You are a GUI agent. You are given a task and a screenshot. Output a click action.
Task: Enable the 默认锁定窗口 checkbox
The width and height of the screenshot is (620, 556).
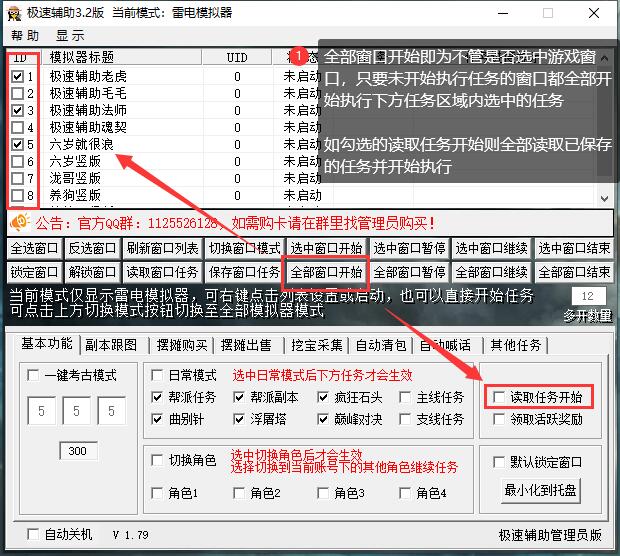(x=499, y=462)
